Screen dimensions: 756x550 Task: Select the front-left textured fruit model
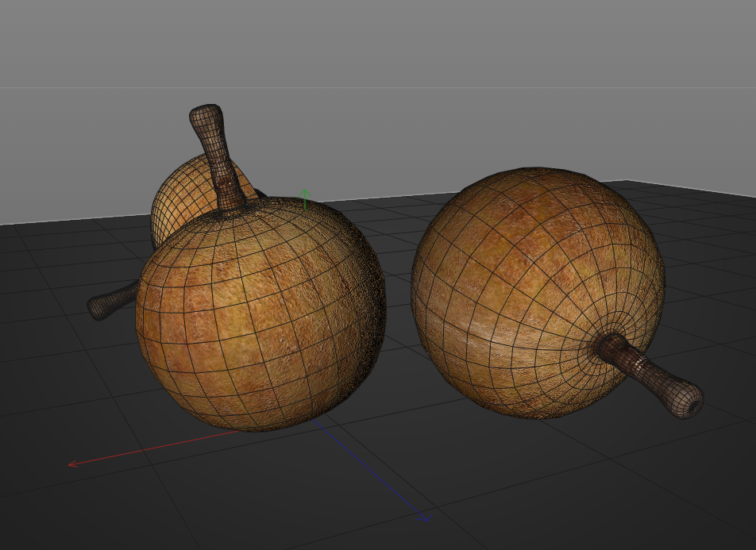pyautogui.click(x=260, y=313)
